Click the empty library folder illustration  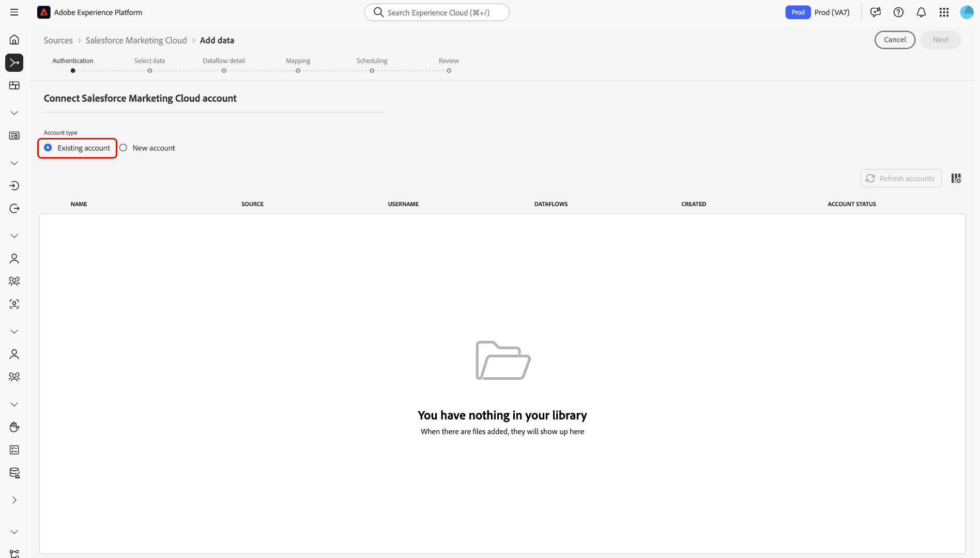tap(503, 360)
